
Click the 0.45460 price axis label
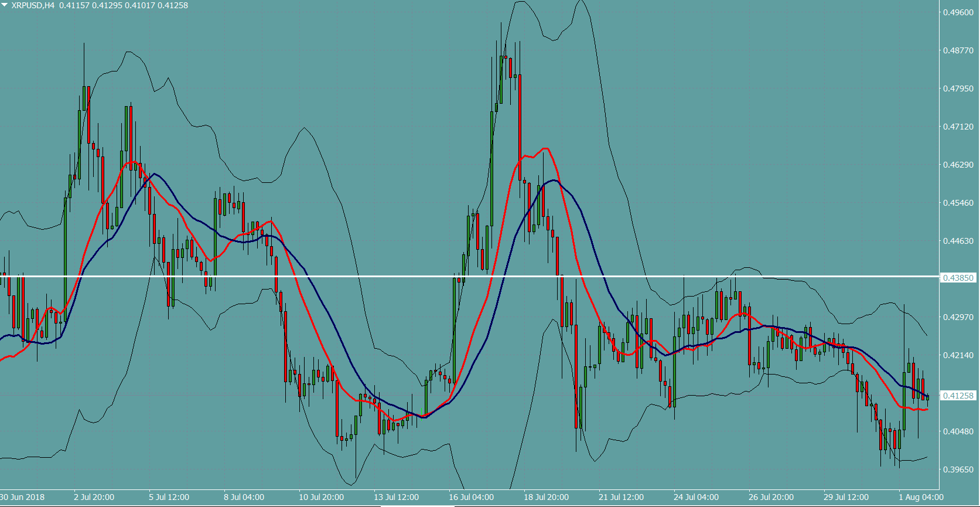pyautogui.click(x=958, y=203)
